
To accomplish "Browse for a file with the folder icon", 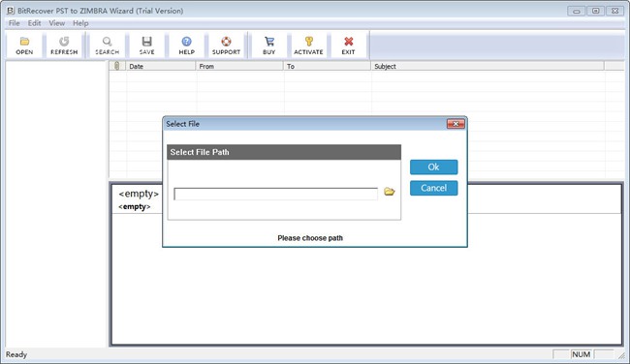I will pos(389,192).
